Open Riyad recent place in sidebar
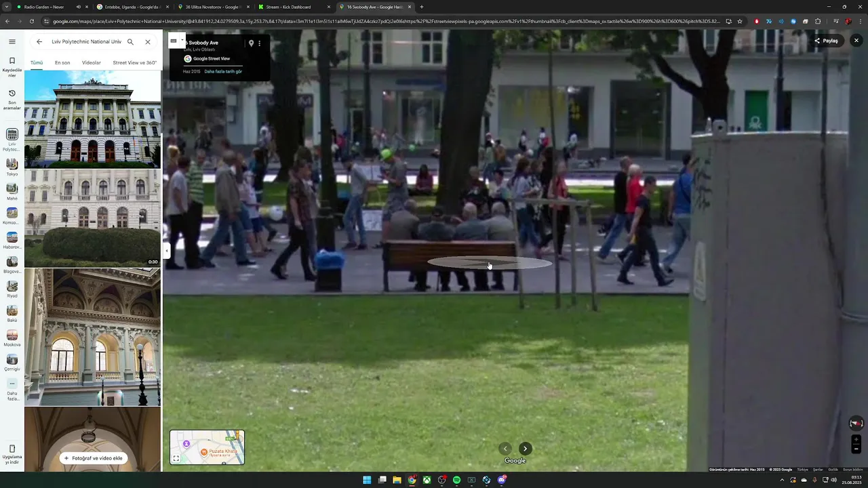 click(12, 289)
